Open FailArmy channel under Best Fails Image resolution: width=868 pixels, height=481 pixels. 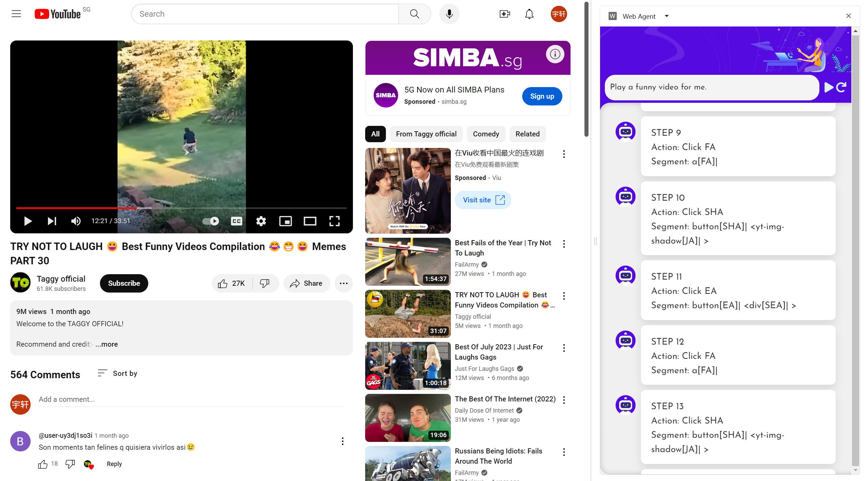click(x=466, y=265)
